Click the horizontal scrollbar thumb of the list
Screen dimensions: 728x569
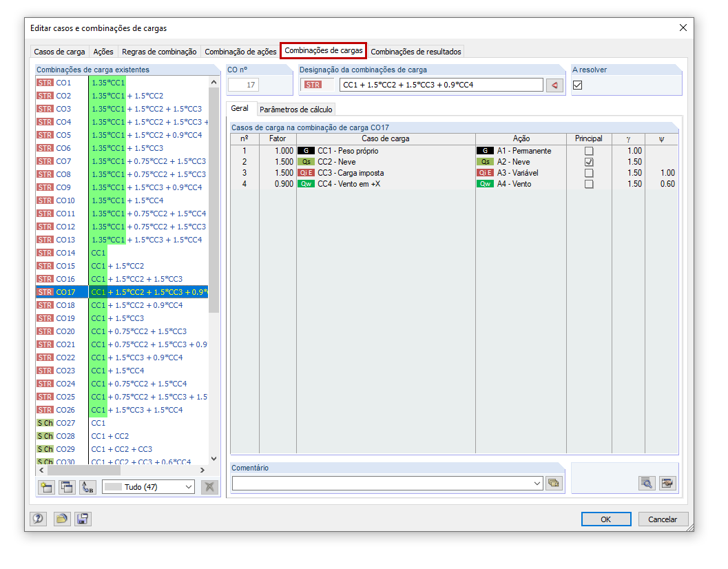tap(83, 470)
